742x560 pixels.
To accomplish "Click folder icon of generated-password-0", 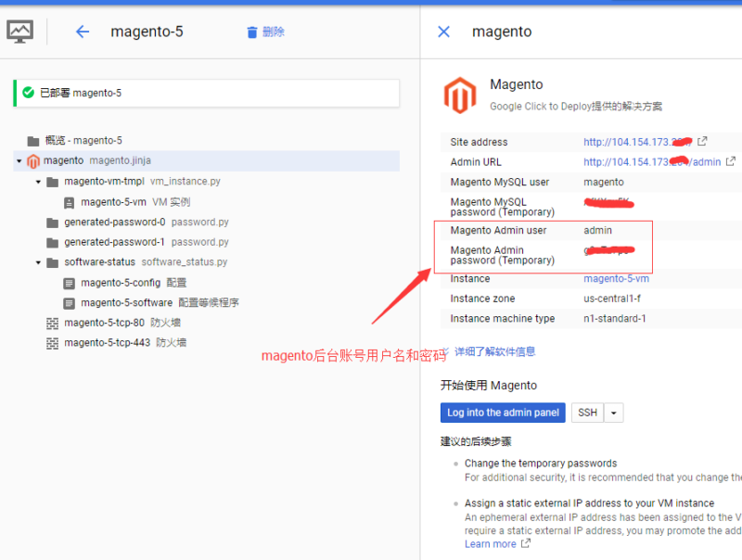I will [x=53, y=223].
